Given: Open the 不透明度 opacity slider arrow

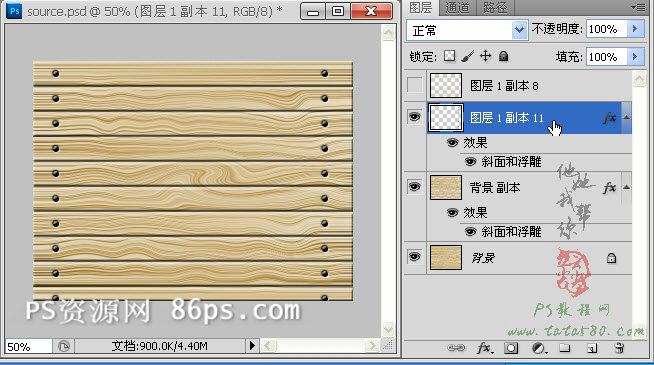Looking at the screenshot, I should [x=635, y=29].
